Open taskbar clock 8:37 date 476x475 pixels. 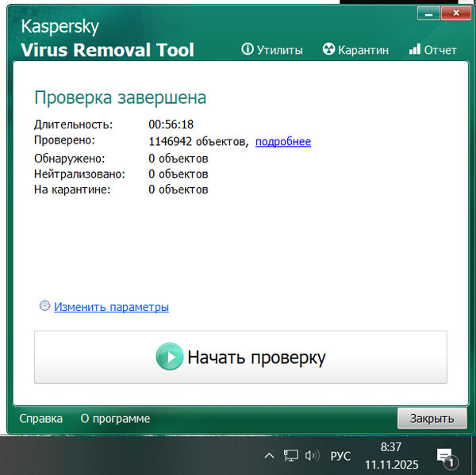coord(391,455)
